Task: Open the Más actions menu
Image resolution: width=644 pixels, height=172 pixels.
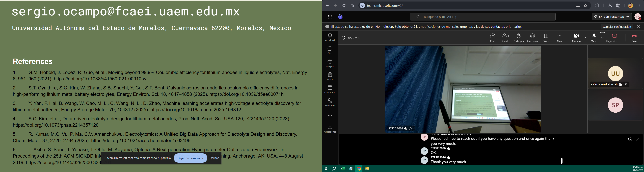Action: coord(559,38)
